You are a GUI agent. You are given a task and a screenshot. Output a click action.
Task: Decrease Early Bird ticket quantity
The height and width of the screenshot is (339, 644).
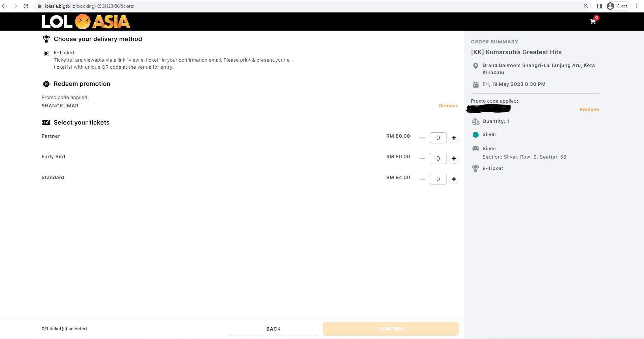(422, 159)
